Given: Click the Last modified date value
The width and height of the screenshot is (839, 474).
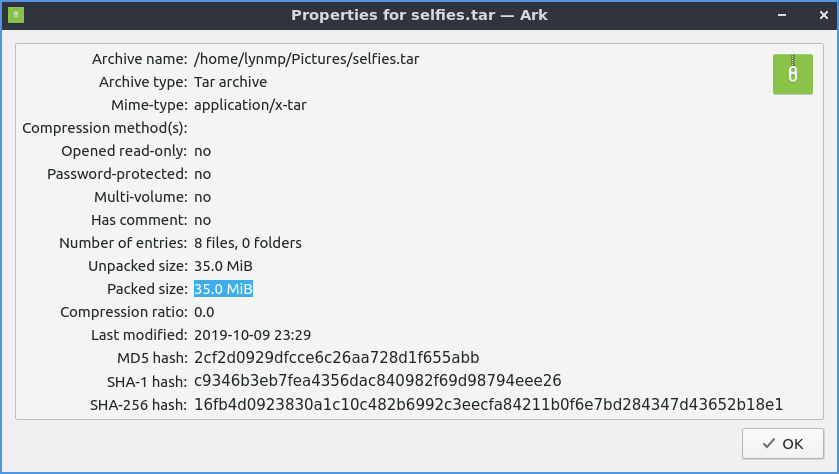Looking at the screenshot, I should point(255,335).
